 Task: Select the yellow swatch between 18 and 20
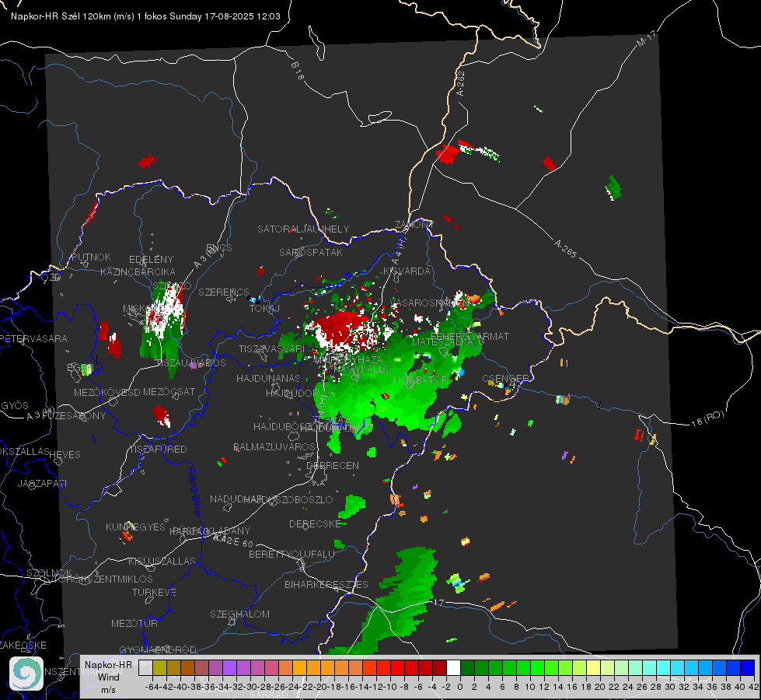tap(593, 668)
